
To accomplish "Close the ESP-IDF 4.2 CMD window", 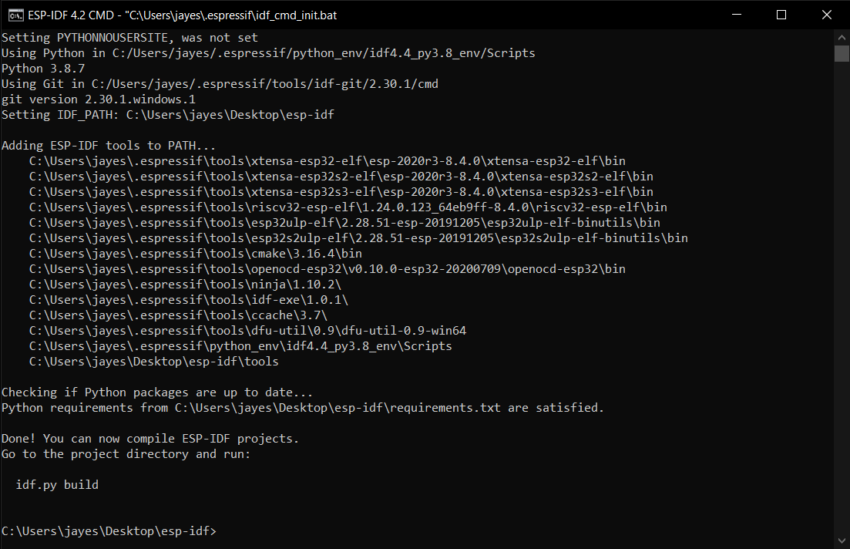I will [826, 15].
